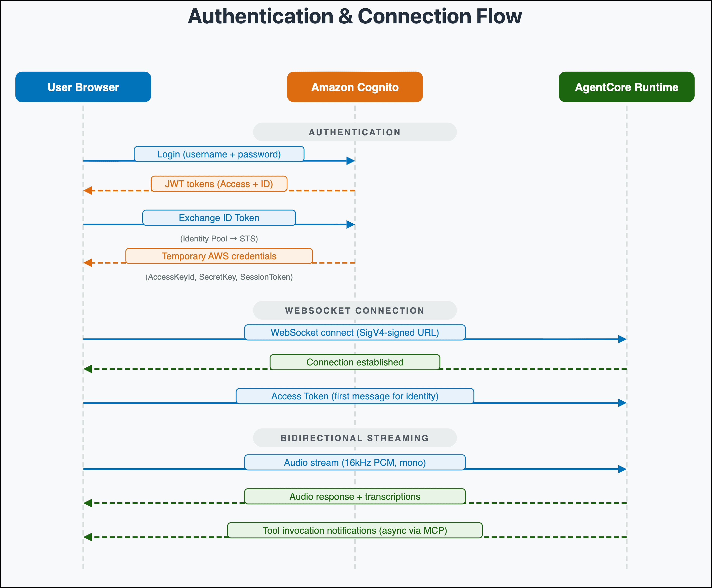Screen dimensions: 712x588
Task: Click the JWT tokens (Access + ID) label
Action: 219,184
